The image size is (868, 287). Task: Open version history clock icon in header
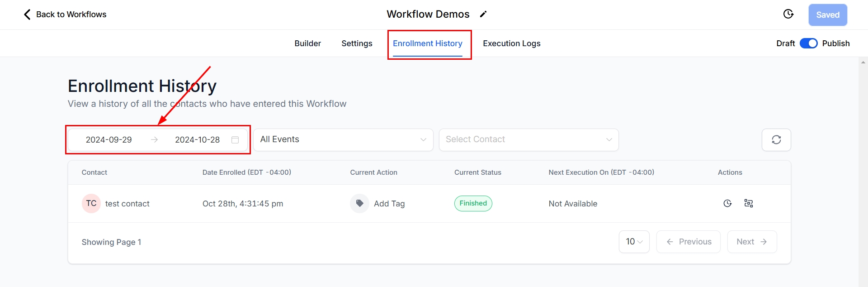point(788,14)
